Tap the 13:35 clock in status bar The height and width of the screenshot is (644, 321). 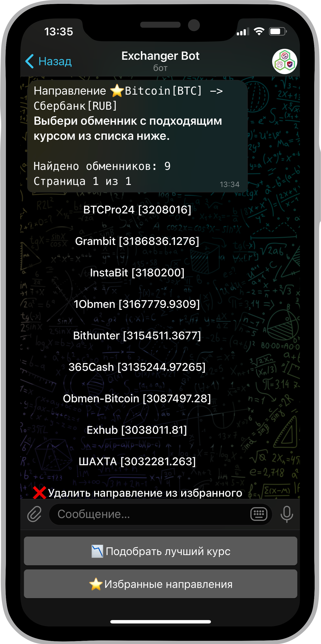pos(59,32)
